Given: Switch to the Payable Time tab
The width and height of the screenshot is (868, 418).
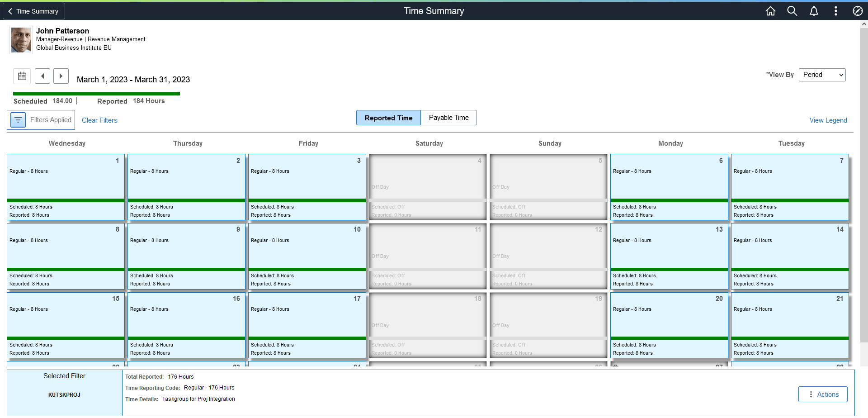Looking at the screenshot, I should pos(448,118).
